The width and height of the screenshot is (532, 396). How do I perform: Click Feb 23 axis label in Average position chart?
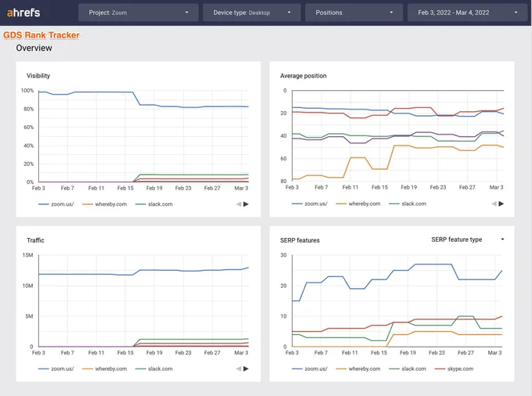point(438,187)
